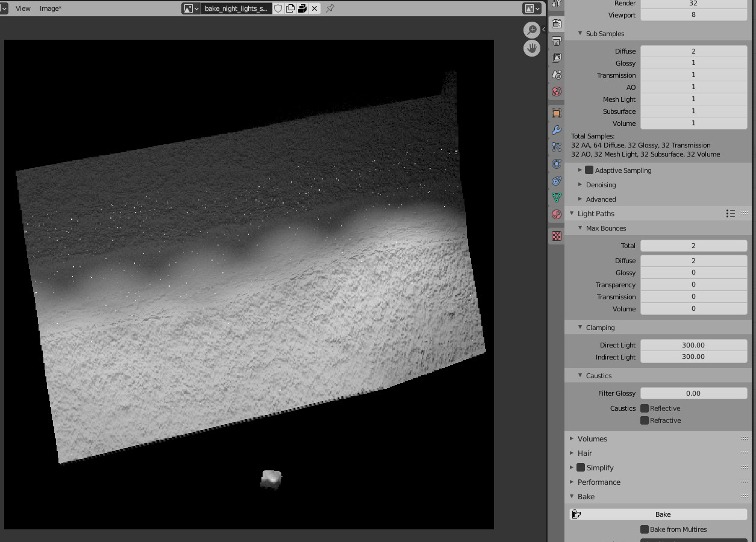Screen dimensions: 756x542
Task: Enable Refractive caustics checkbox
Action: coord(645,420)
